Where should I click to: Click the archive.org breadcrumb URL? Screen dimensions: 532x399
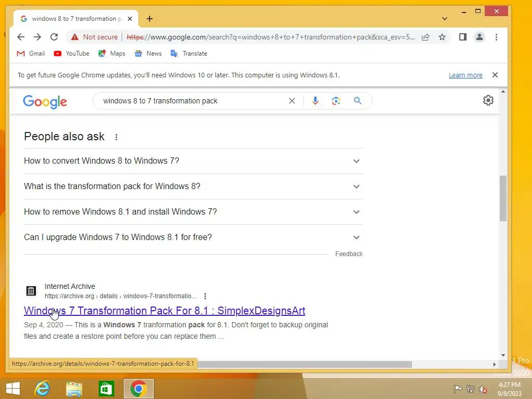click(121, 296)
